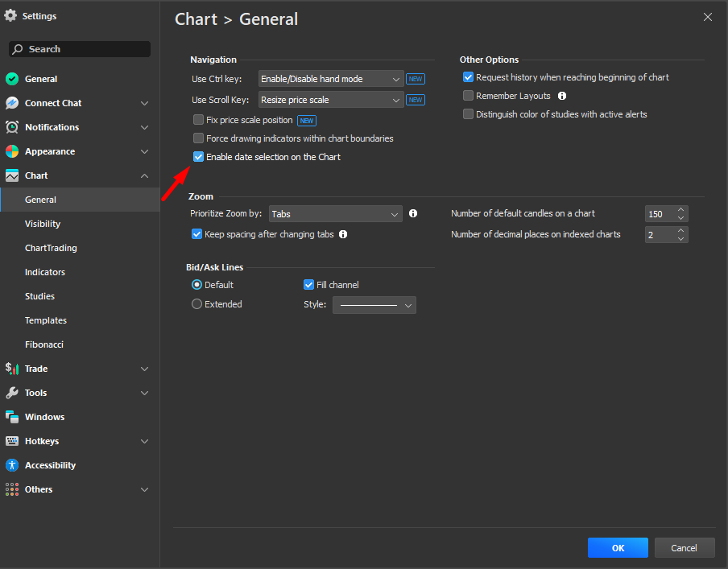728x569 pixels.
Task: Click the Trade dollar candlestick icon
Action: pyautogui.click(x=12, y=369)
